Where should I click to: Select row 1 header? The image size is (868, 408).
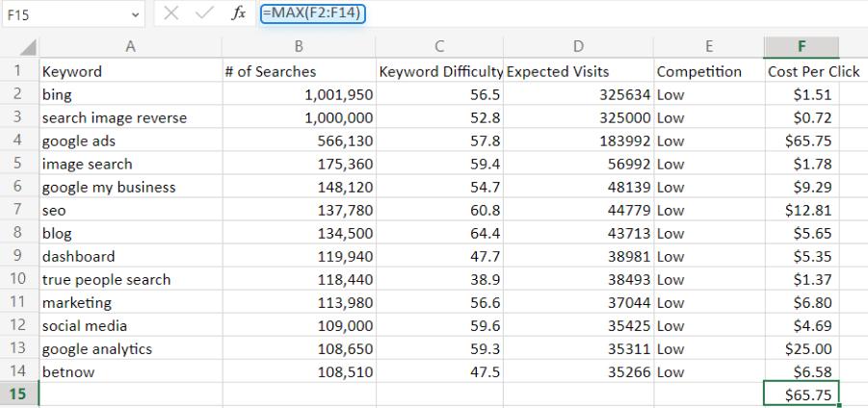(x=19, y=71)
